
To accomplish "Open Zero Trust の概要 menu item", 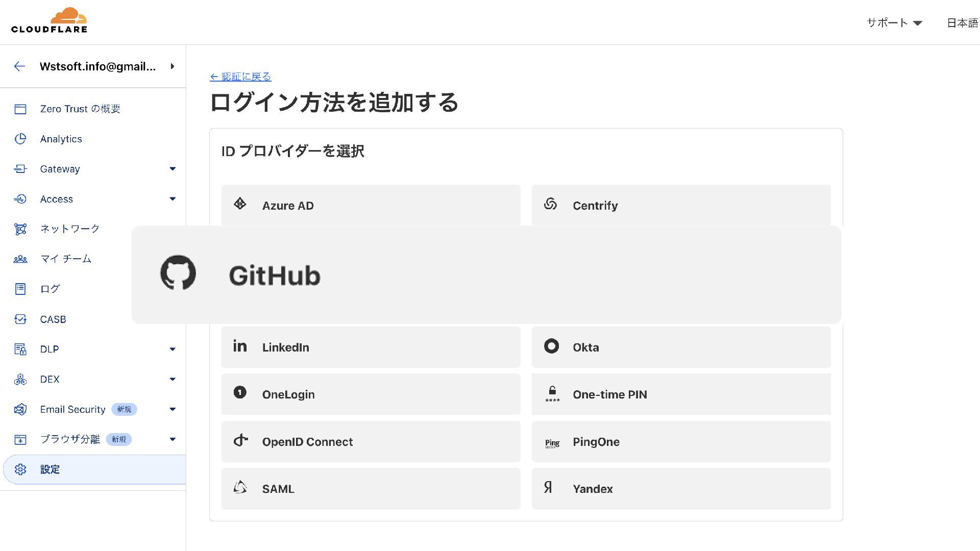I will tap(80, 109).
